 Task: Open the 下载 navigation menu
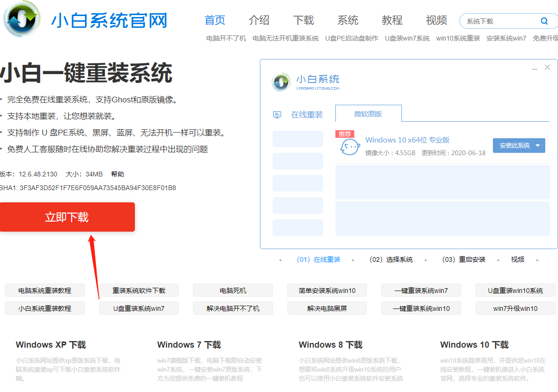coord(303,20)
